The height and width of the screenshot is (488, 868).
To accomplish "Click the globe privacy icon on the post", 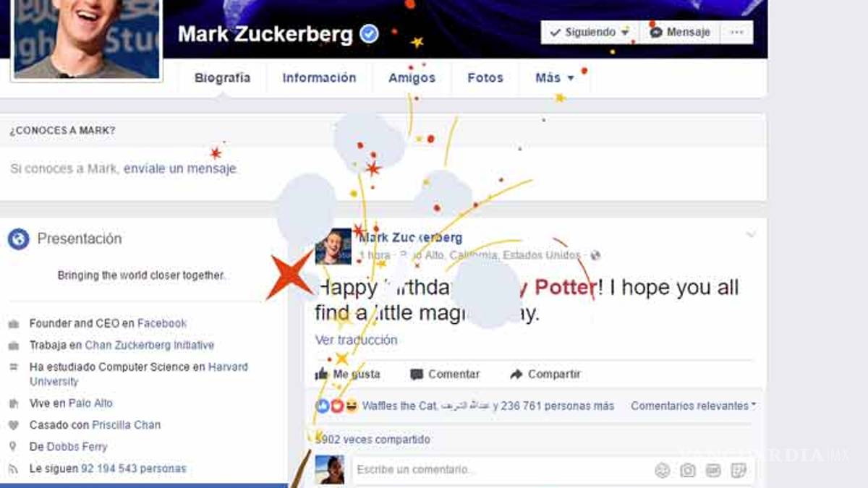I will 595,256.
